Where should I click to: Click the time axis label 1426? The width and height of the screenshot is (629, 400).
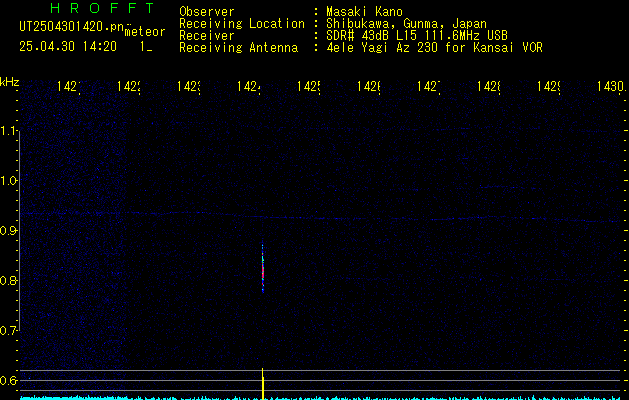tap(369, 86)
